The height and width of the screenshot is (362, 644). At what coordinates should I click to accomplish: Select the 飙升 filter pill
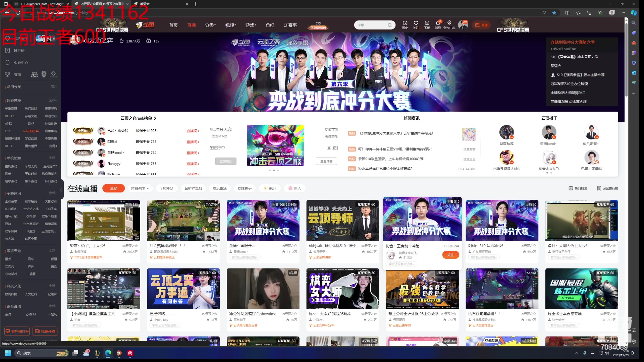coord(270,188)
